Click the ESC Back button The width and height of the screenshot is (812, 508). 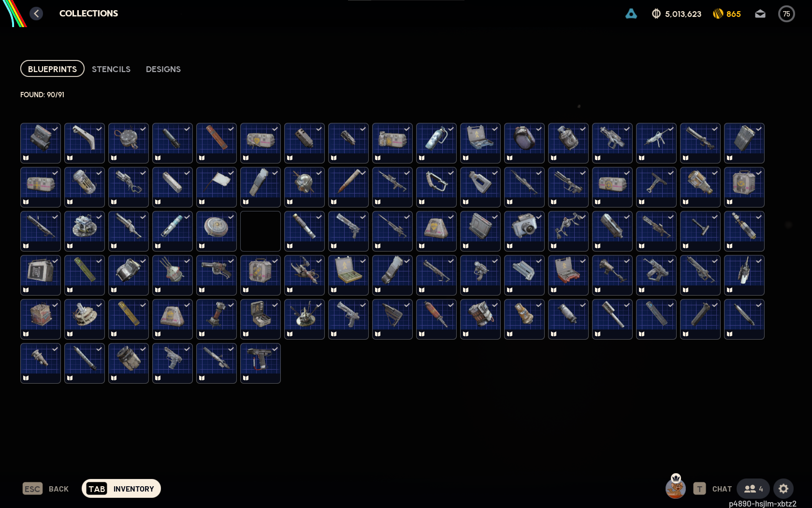tap(45, 489)
